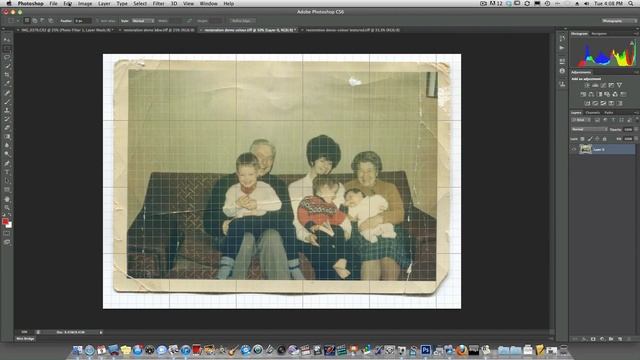Image resolution: width=640 pixels, height=360 pixels.
Task: Add a Curves adjustment
Action: pyautogui.click(x=603, y=85)
